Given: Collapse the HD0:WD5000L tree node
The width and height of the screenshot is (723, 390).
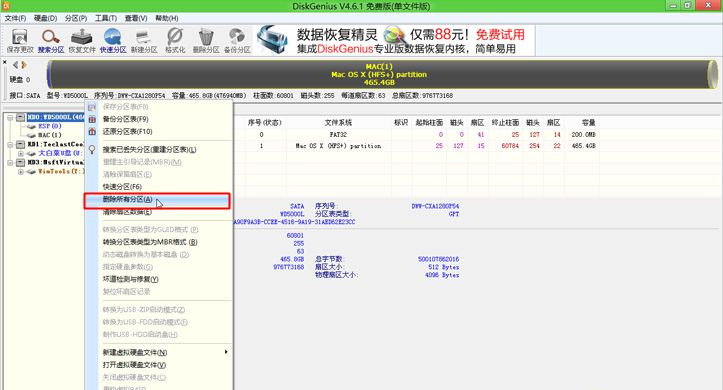Looking at the screenshot, I should [10, 118].
